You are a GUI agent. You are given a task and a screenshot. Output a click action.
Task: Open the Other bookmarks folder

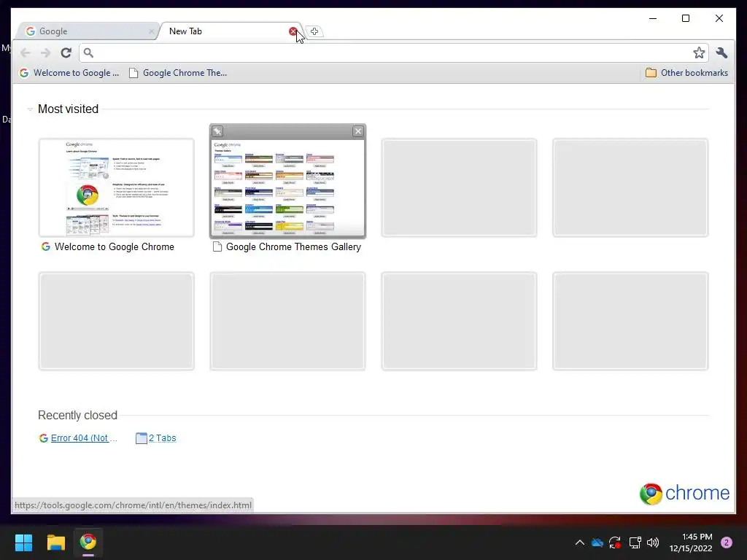(686, 73)
